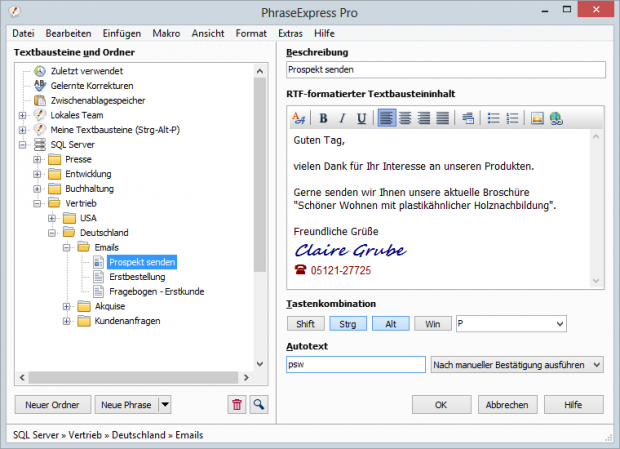Toggle bold formatting in the editor toolbar
The height and width of the screenshot is (449, 620).
(323, 118)
